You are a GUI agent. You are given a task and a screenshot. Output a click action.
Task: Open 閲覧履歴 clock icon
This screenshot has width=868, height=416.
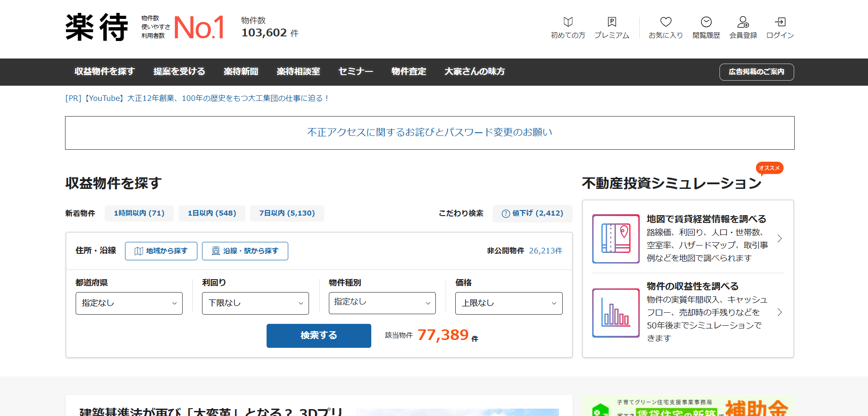[706, 22]
